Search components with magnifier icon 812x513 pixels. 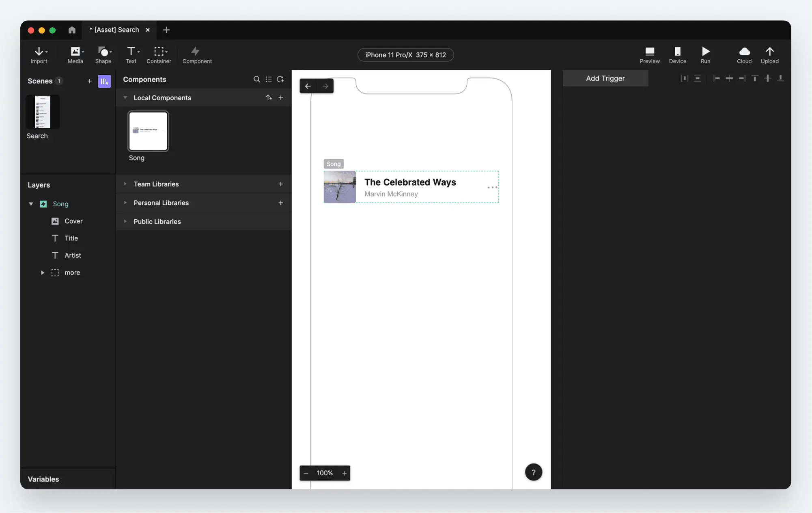coord(256,80)
